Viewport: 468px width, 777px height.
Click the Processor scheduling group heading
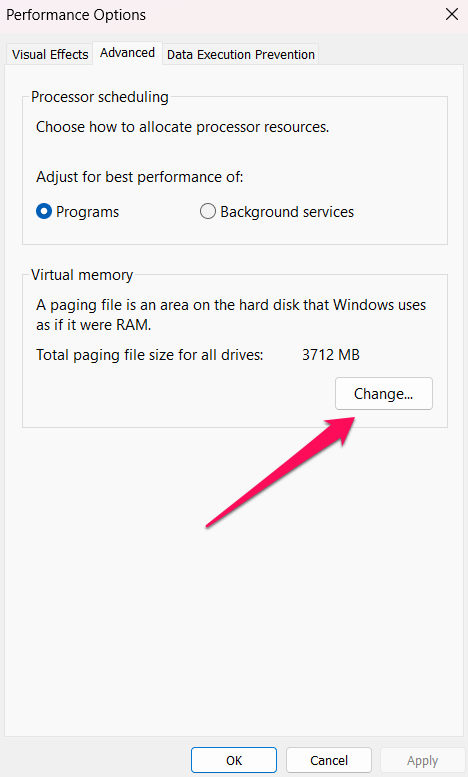pyautogui.click(x=100, y=97)
